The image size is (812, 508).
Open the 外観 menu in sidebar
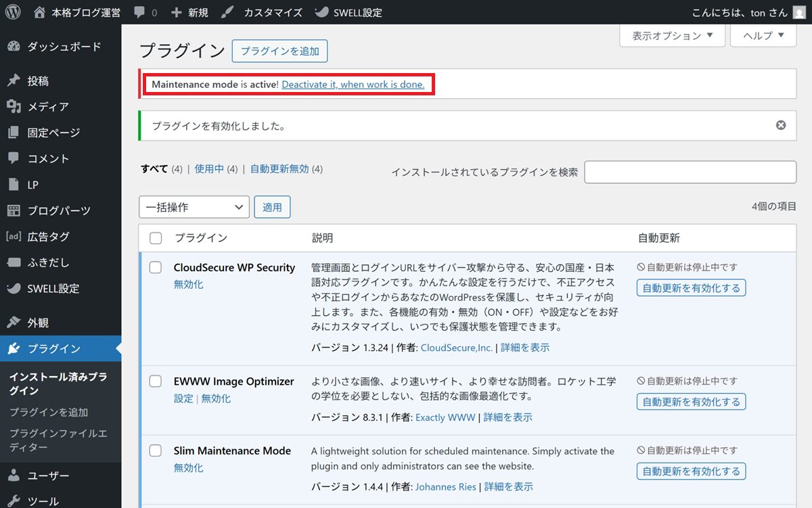click(38, 323)
